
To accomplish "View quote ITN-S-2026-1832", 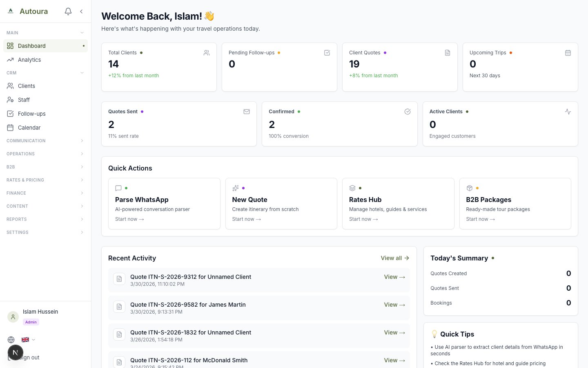I will [394, 332].
